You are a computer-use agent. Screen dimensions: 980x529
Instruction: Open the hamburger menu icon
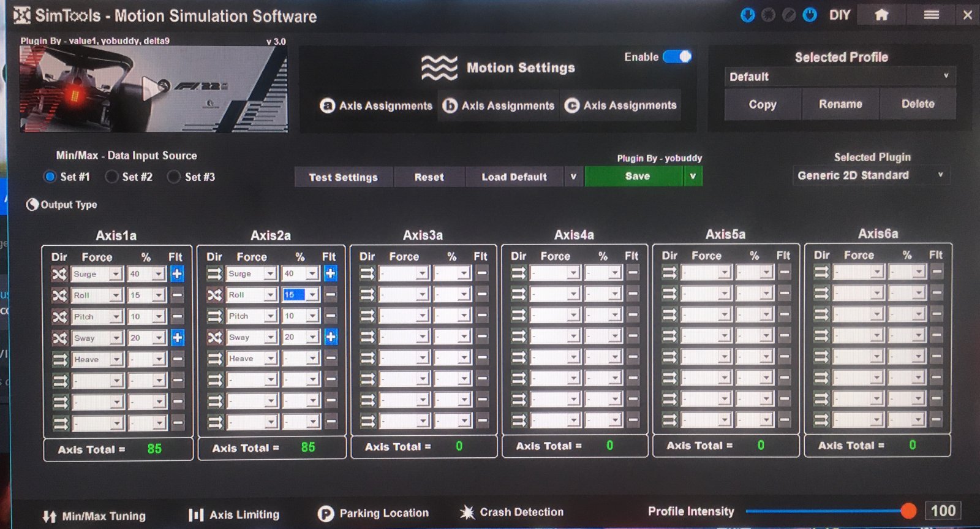(x=931, y=15)
